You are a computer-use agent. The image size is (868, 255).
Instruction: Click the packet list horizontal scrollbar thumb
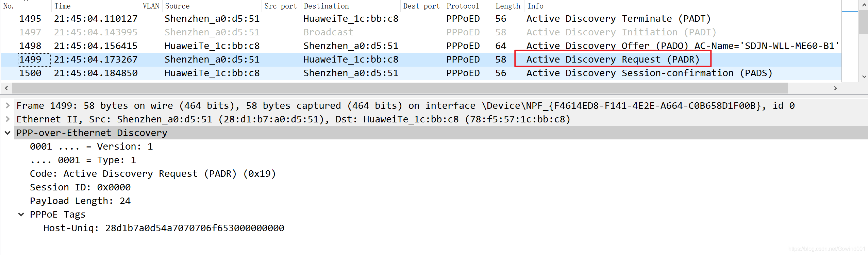(400, 88)
